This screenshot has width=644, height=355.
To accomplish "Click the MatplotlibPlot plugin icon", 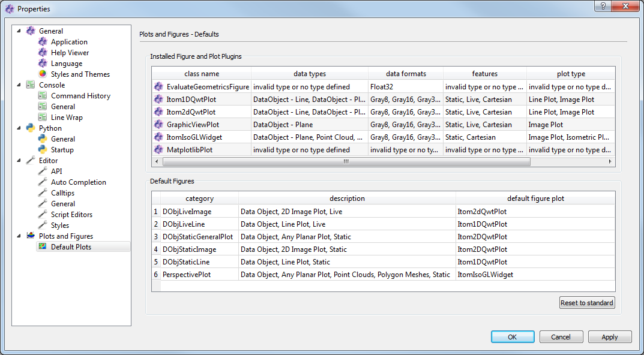I will (158, 150).
